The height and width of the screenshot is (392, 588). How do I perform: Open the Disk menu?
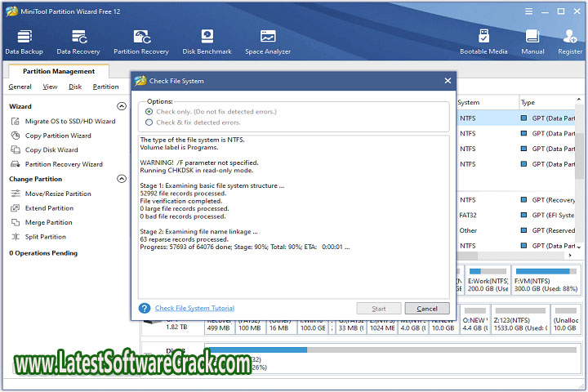(75, 87)
